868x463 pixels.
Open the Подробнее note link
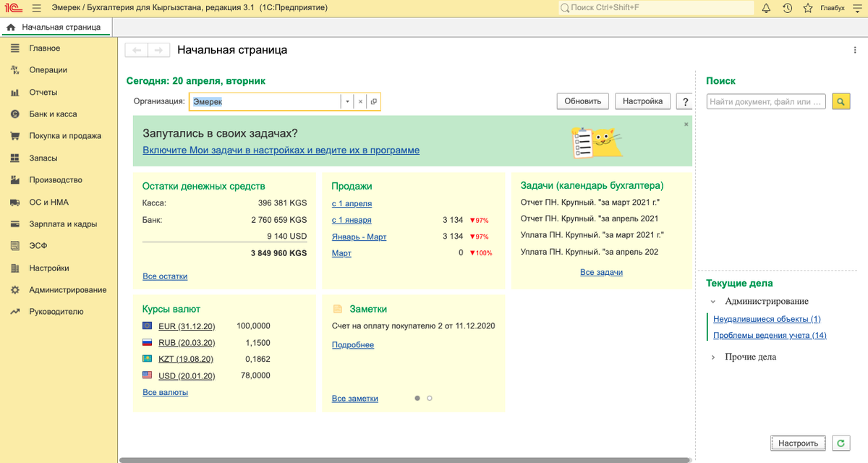pos(353,345)
